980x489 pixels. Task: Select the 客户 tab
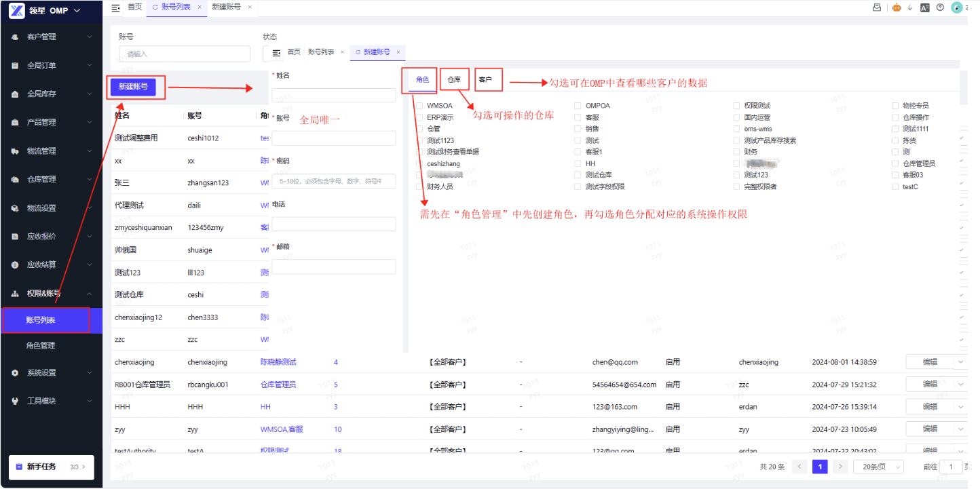pyautogui.click(x=485, y=80)
